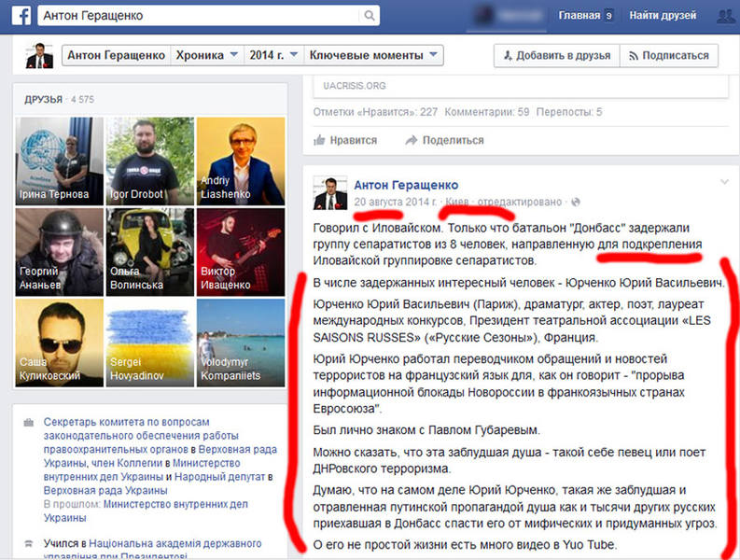Click the Поделиться share button
The image size is (740, 560).
[x=444, y=140]
